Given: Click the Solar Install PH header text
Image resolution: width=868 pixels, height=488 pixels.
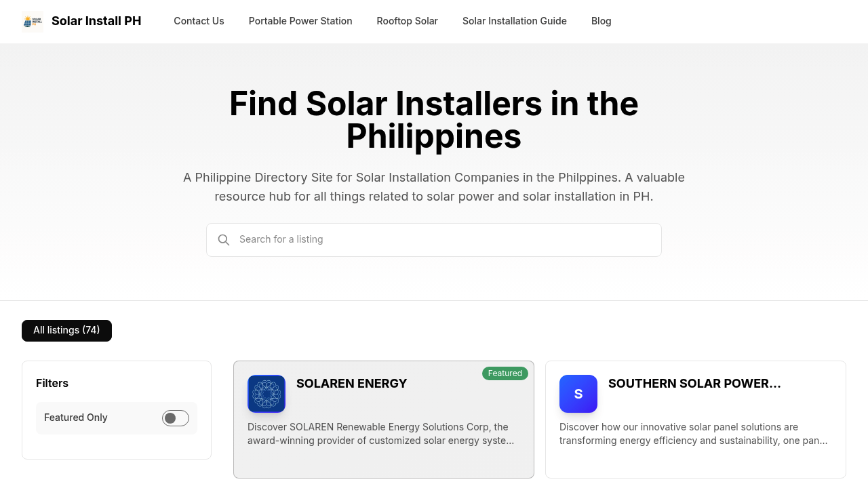Looking at the screenshot, I should 96,21.
